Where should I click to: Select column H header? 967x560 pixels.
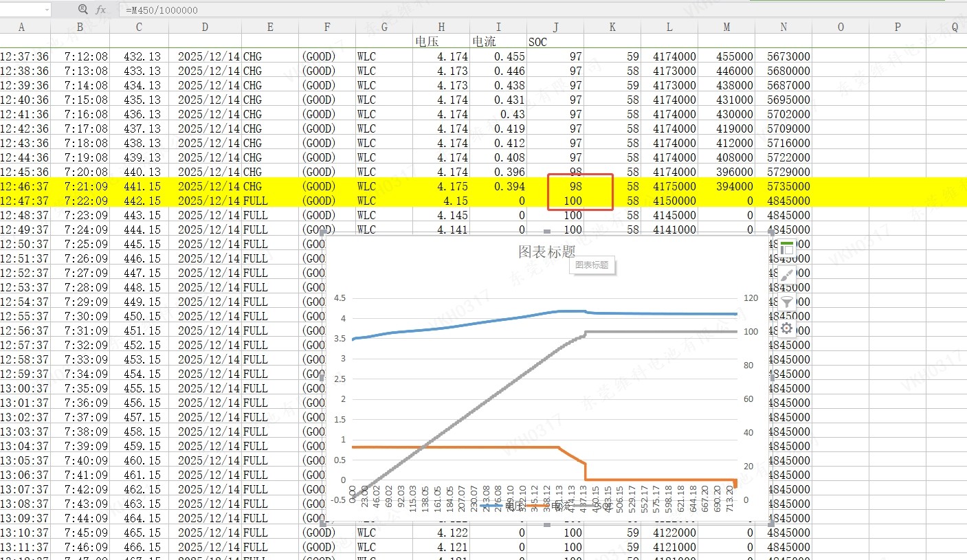point(441,27)
